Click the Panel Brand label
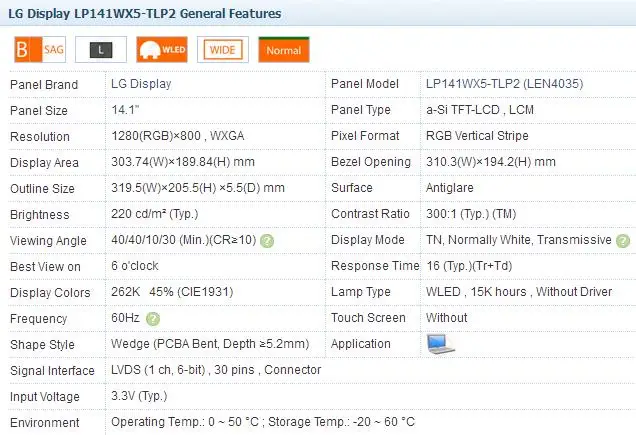 [x=44, y=85]
